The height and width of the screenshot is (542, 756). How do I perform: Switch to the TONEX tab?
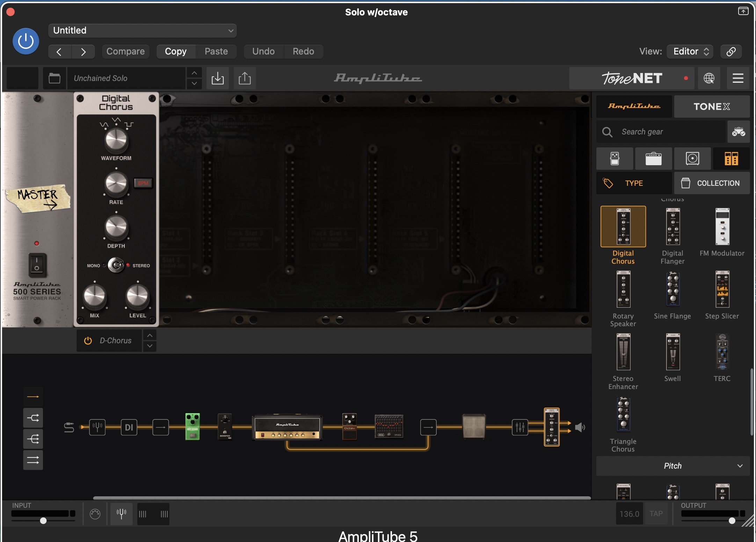coord(711,107)
